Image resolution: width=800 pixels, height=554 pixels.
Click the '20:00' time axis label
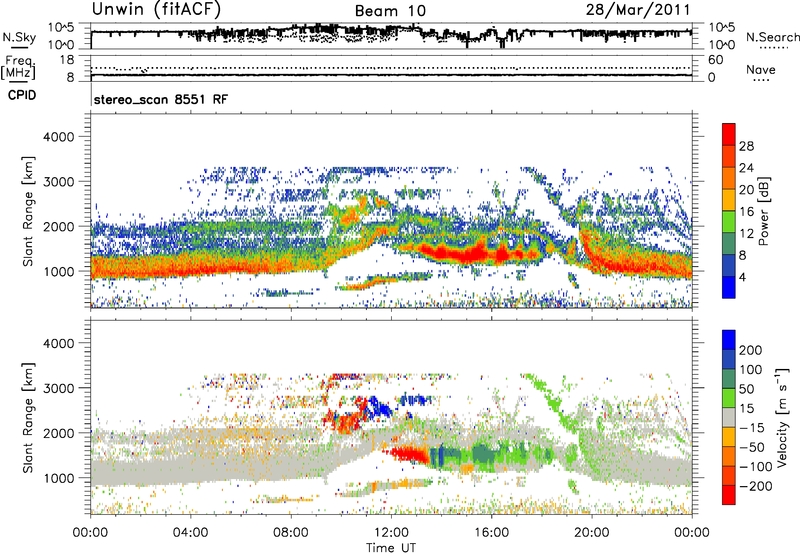592,533
